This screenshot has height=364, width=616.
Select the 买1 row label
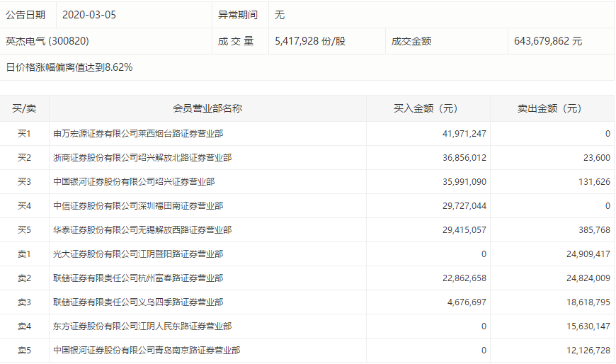point(24,134)
